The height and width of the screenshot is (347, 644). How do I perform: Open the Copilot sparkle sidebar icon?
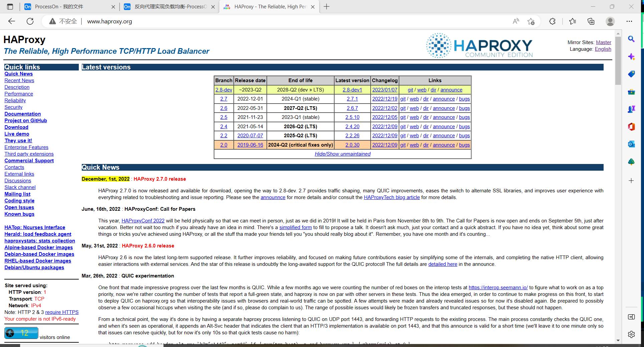pos(631,57)
